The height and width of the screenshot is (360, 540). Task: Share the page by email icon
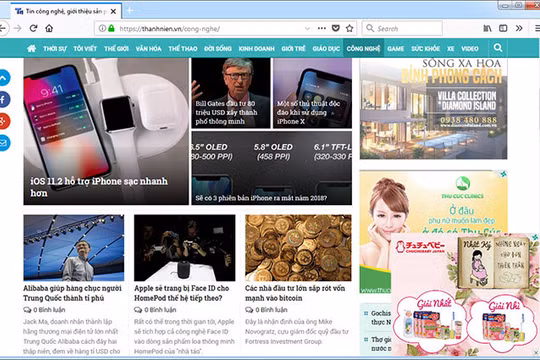click(x=3, y=143)
